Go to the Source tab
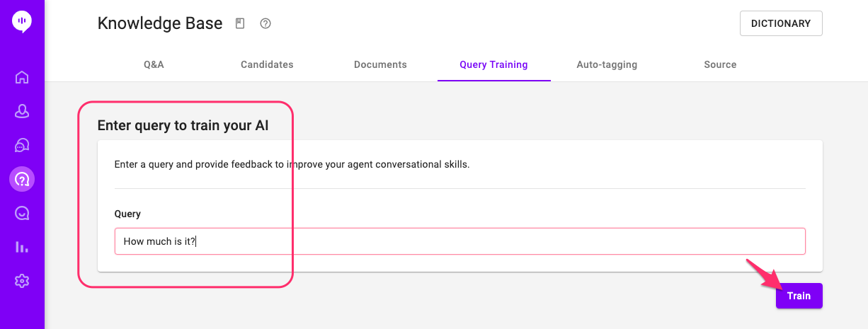 click(x=720, y=64)
